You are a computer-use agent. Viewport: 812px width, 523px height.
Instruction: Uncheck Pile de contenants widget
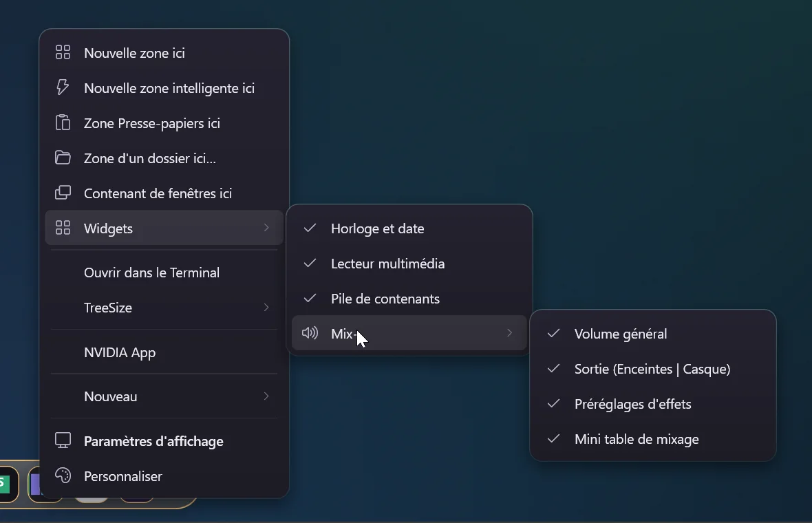click(409, 299)
